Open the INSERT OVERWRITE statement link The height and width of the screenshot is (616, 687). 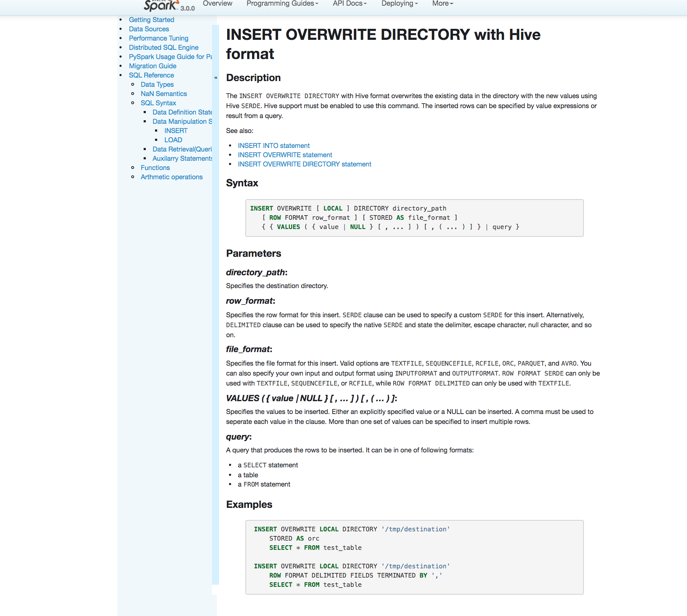coord(285,155)
